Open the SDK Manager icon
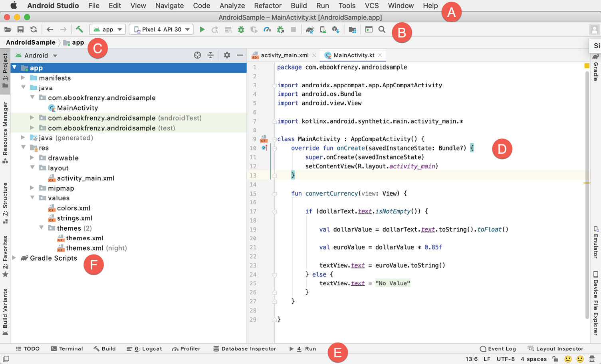 point(336,30)
